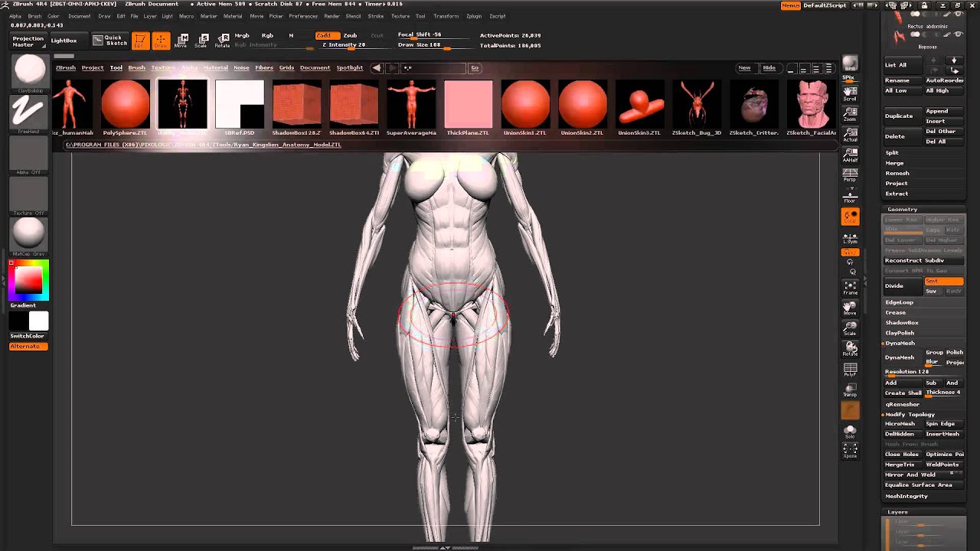This screenshot has width=980, height=551.
Task: Pick a color in the color picker square
Action: click(29, 280)
